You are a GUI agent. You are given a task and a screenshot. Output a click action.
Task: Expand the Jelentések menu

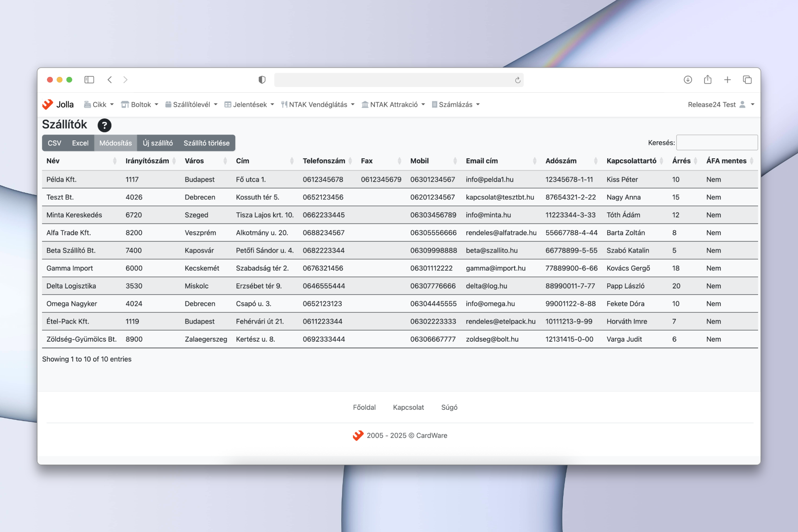click(249, 105)
